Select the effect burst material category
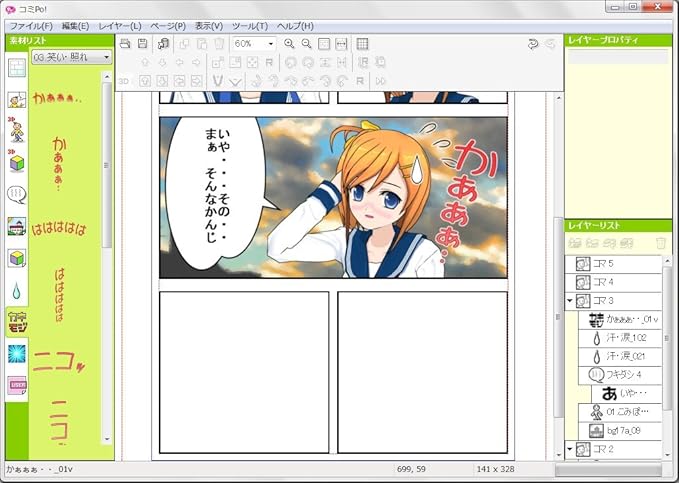The width and height of the screenshot is (679, 483). pyautogui.click(x=16, y=353)
